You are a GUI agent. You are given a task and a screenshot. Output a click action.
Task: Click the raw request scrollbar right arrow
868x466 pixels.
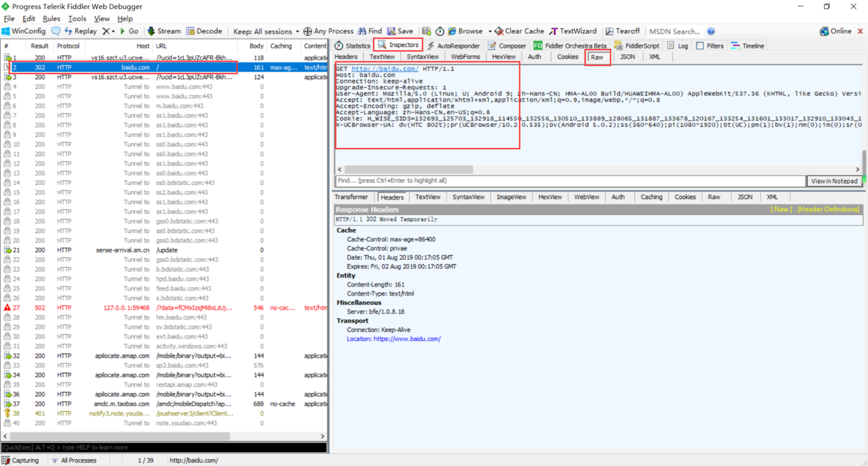click(857, 170)
